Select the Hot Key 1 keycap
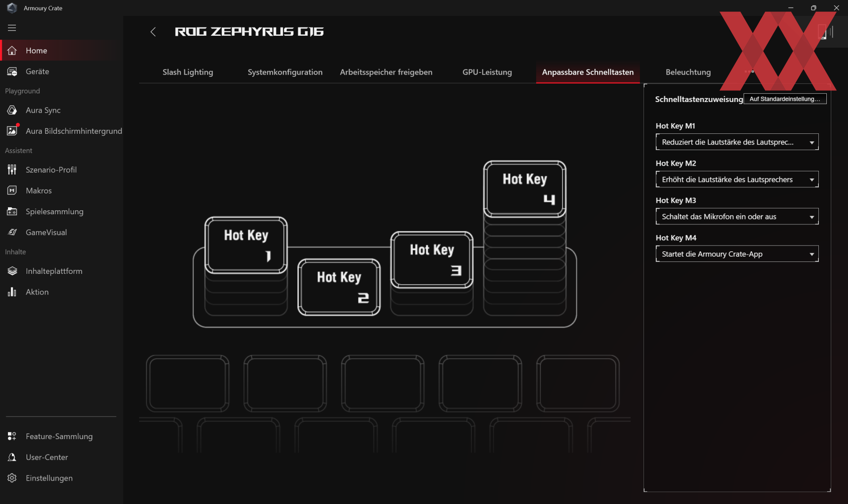 pyautogui.click(x=246, y=245)
